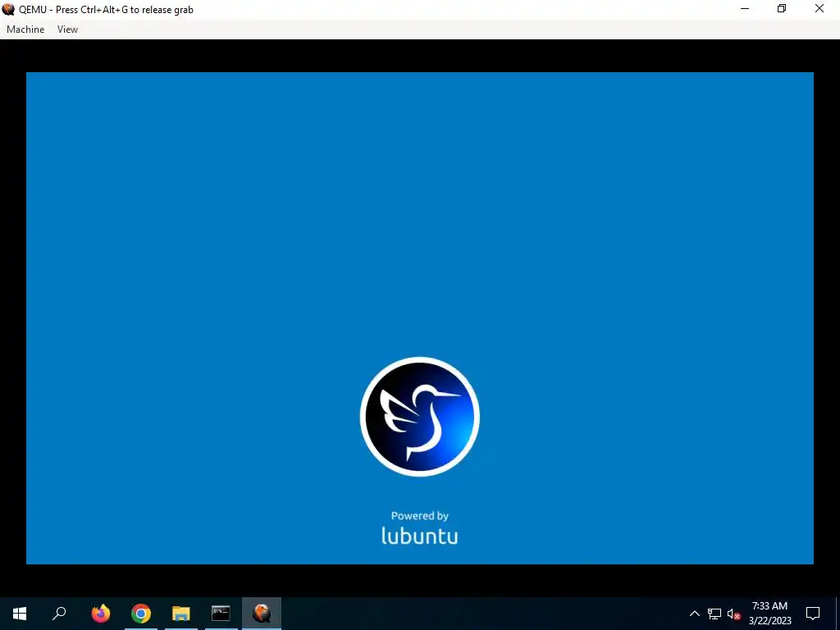
Task: Select the QEMU taskbar icon
Action: [262, 614]
